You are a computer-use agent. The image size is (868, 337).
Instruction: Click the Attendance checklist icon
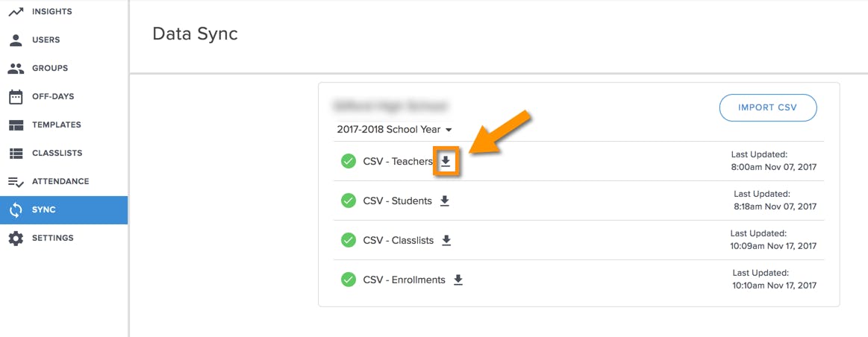(x=16, y=181)
